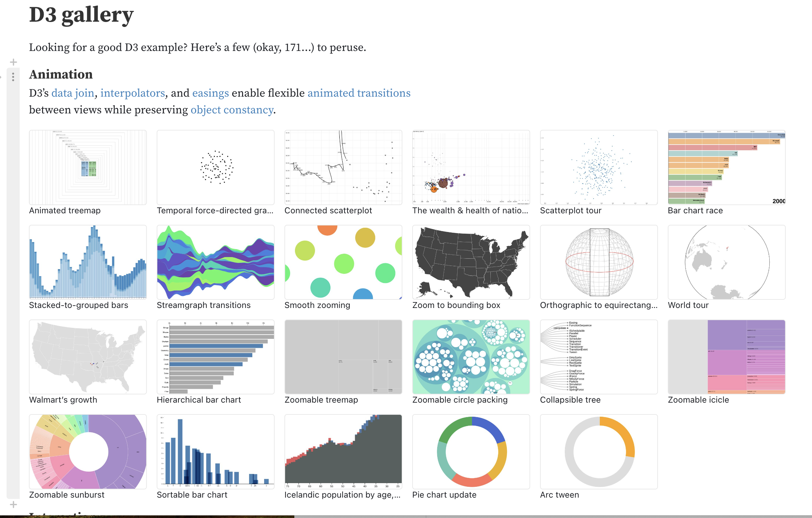View the World tour globe example
The height and width of the screenshot is (518, 812).
click(726, 262)
